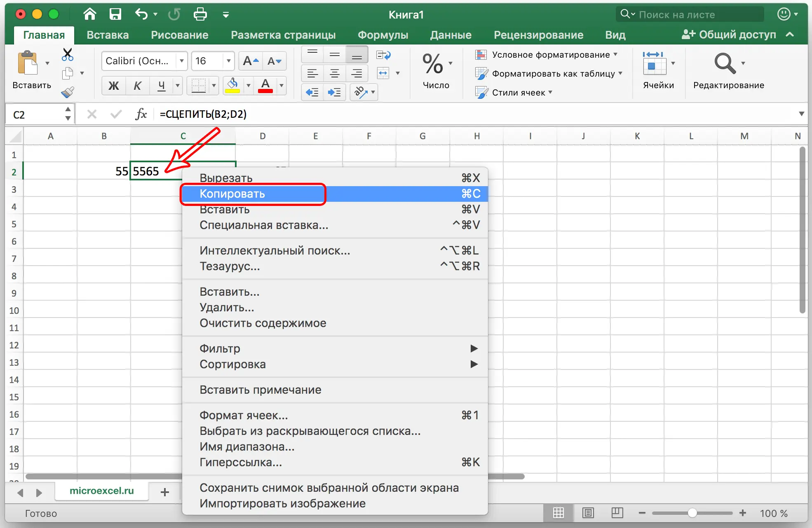The height and width of the screenshot is (528, 812).
Task: Open the merge cells dropdown arrow
Action: tap(398, 73)
